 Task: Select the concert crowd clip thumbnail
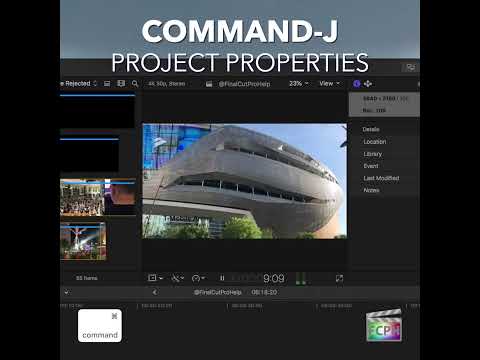(x=82, y=197)
